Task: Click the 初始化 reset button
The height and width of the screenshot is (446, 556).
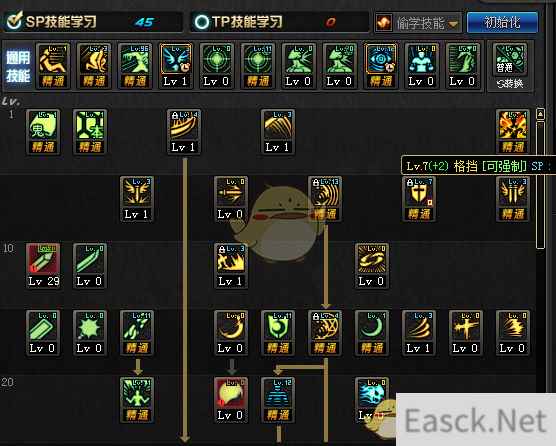Action: coord(502,22)
